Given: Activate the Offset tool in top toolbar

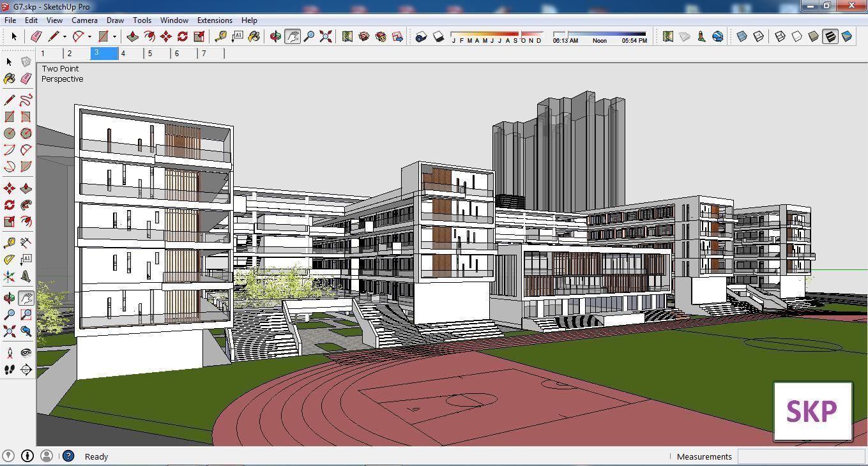Looking at the screenshot, I should coord(149,36).
